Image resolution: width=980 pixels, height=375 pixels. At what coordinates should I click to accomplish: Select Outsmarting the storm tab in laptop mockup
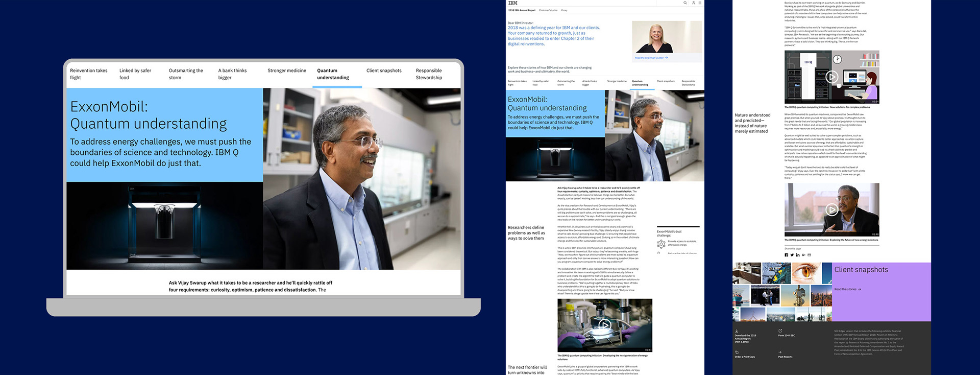186,74
